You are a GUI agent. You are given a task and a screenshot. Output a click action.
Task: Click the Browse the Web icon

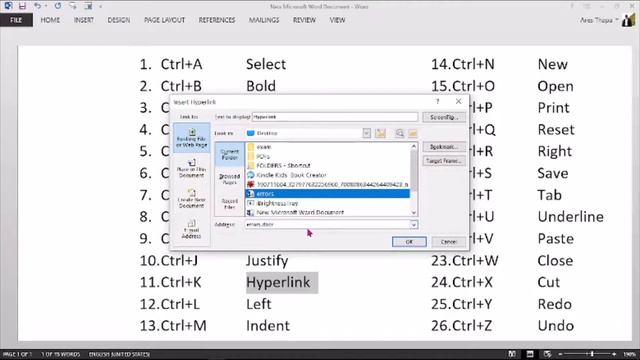(x=400, y=133)
